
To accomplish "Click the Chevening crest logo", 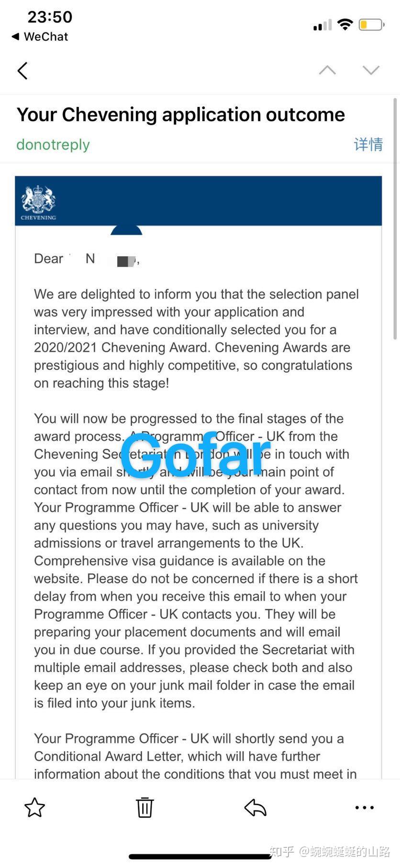I will click(38, 202).
